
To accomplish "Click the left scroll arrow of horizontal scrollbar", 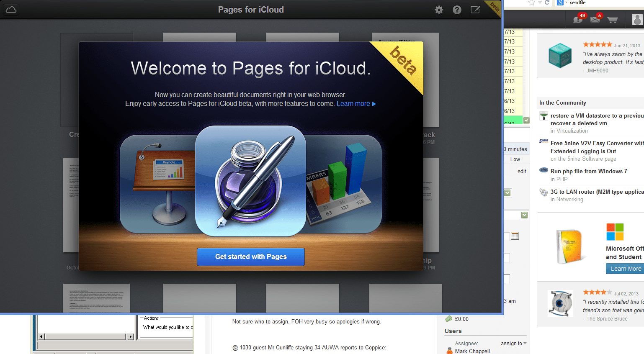I will coord(41,336).
